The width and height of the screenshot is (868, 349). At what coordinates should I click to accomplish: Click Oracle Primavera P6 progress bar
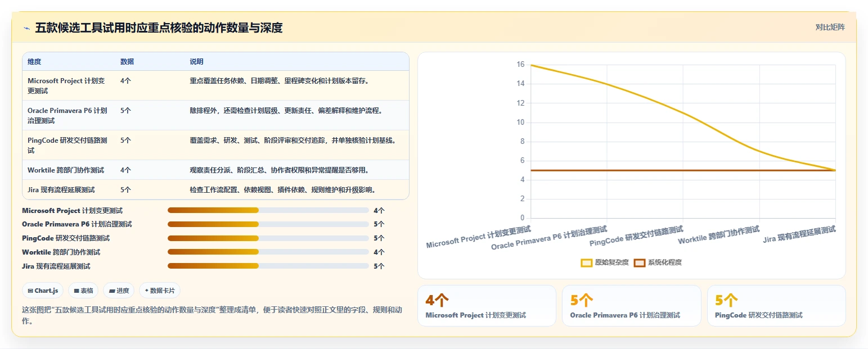(268, 224)
